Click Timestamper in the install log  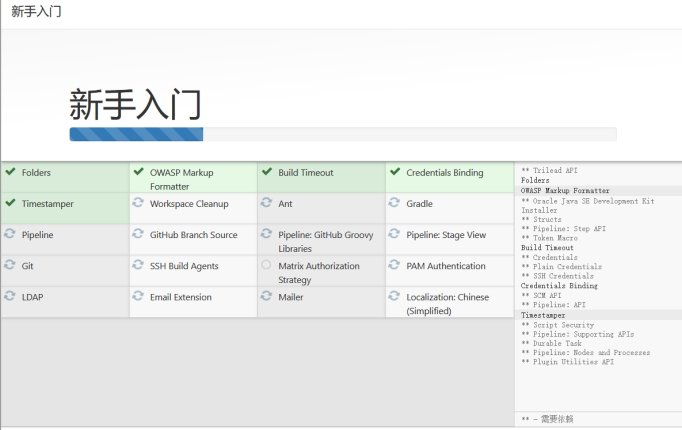coord(543,315)
